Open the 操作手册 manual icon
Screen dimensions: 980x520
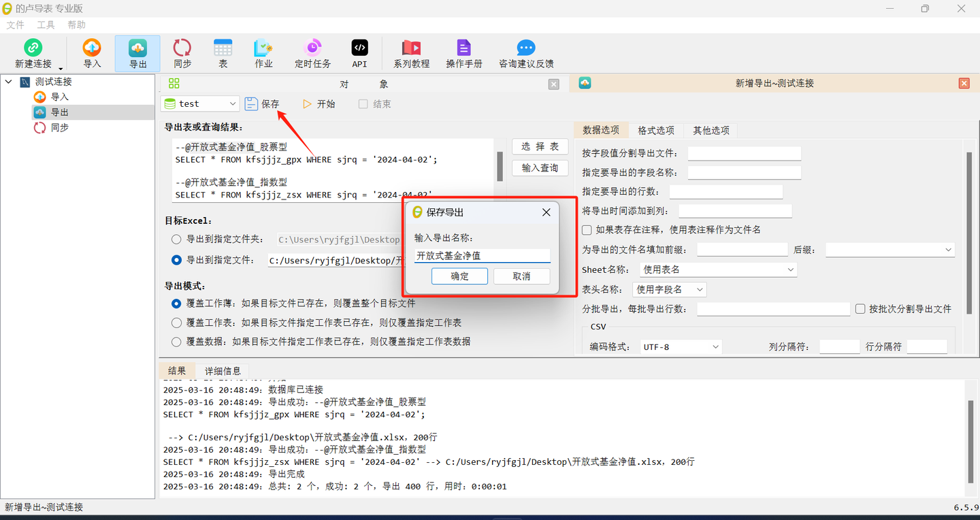click(463, 48)
